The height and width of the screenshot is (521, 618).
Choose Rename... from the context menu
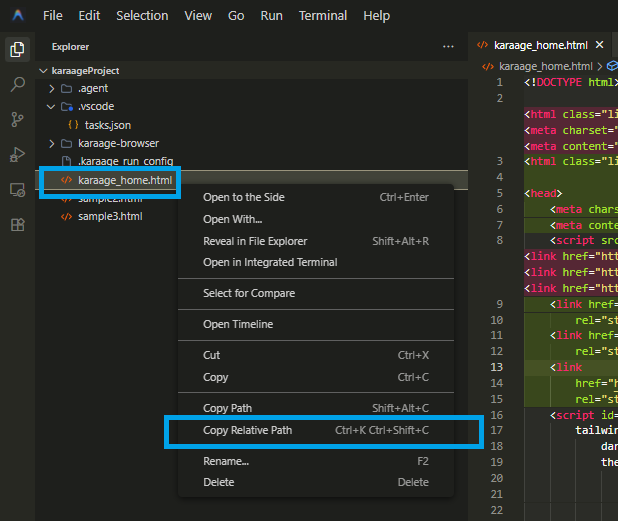[x=225, y=461]
